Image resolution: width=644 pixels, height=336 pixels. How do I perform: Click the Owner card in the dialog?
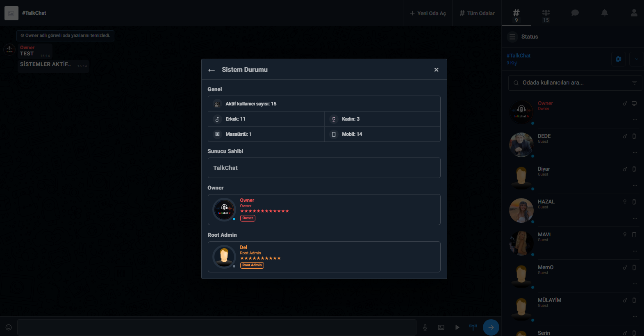point(324,210)
